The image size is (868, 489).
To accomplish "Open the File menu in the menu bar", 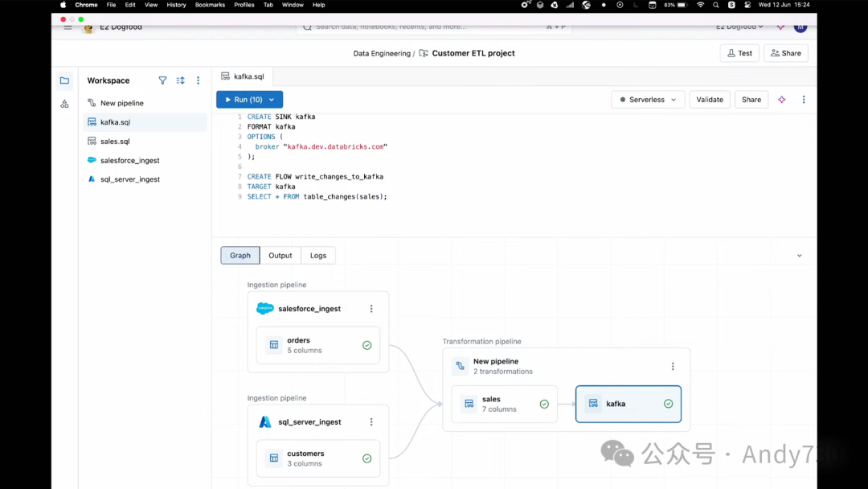I will (x=111, y=5).
